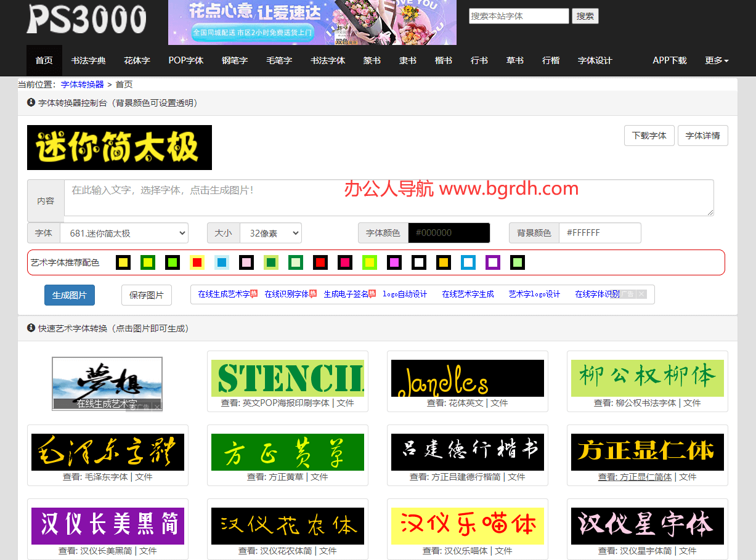756x560 pixels.
Task: Click the 下载字体 download button
Action: click(649, 136)
